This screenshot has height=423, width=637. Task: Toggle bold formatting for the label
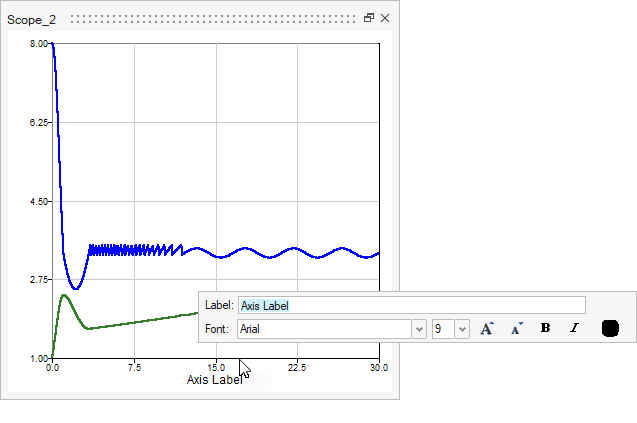(x=545, y=328)
